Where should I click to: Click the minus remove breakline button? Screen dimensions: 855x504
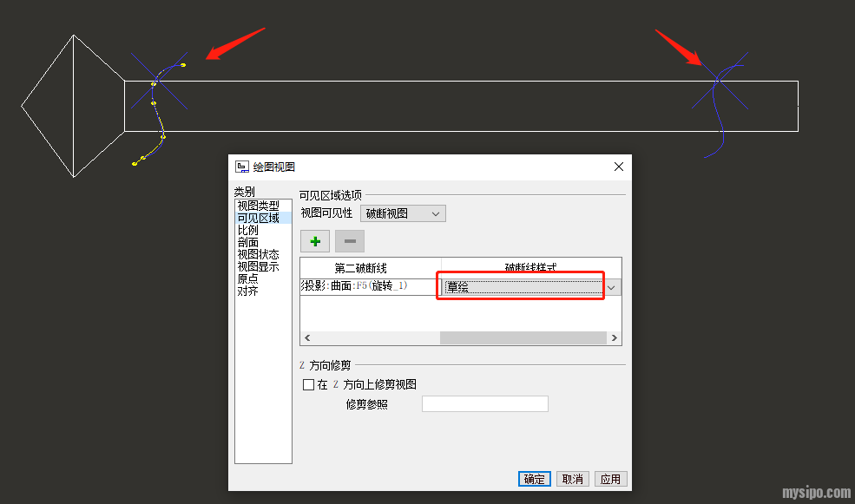tap(350, 241)
